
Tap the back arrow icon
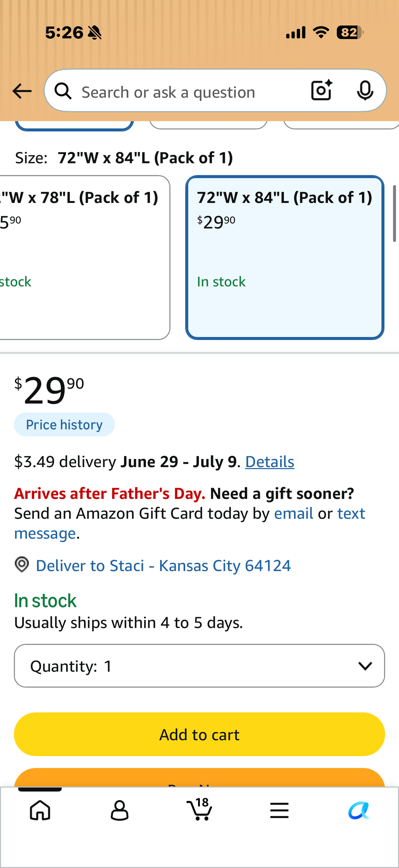(22, 91)
